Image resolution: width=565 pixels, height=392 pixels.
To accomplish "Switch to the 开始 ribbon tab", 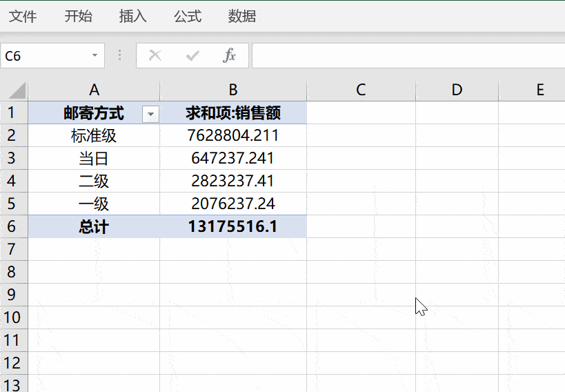I will click(78, 17).
